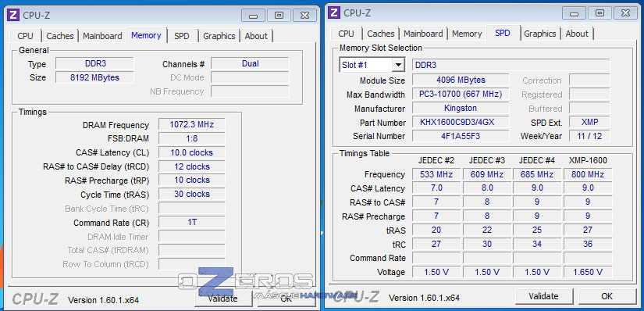Click the Channels # field showing Dual
This screenshot has height=311, width=644.
[250, 63]
